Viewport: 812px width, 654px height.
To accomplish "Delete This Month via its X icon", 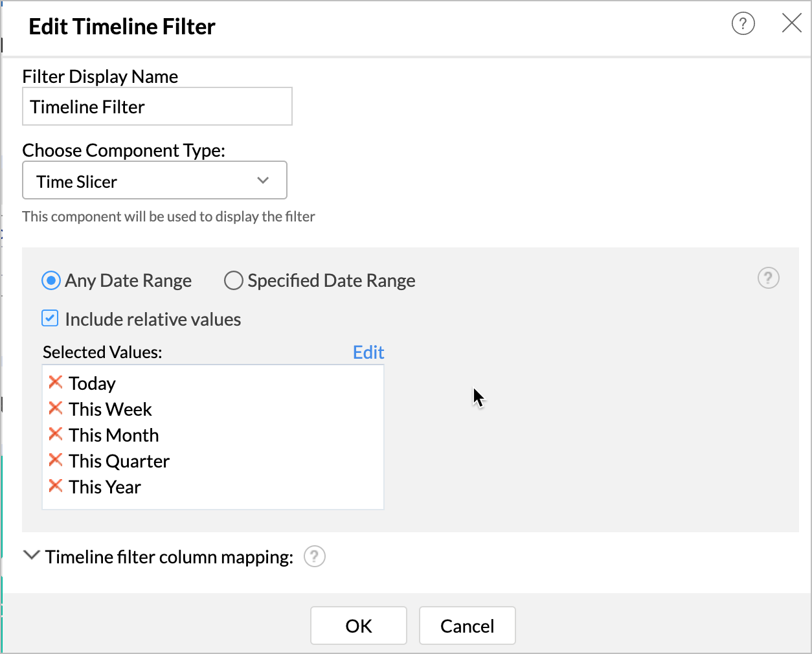I will [56, 434].
